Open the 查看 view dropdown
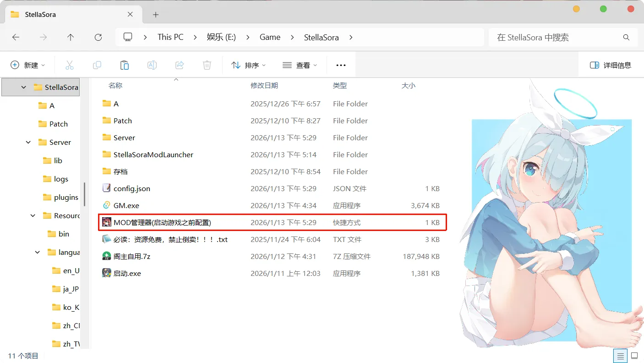This screenshot has width=644, height=363. [300, 65]
